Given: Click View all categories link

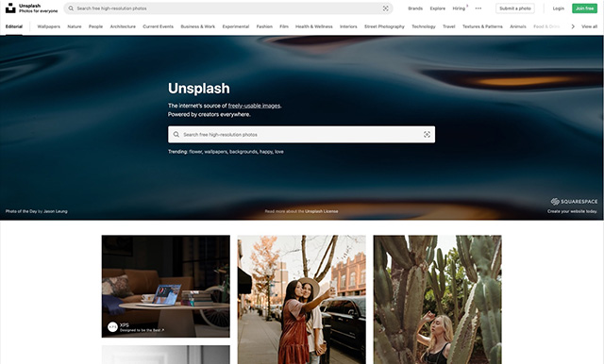Looking at the screenshot, I should [589, 26].
